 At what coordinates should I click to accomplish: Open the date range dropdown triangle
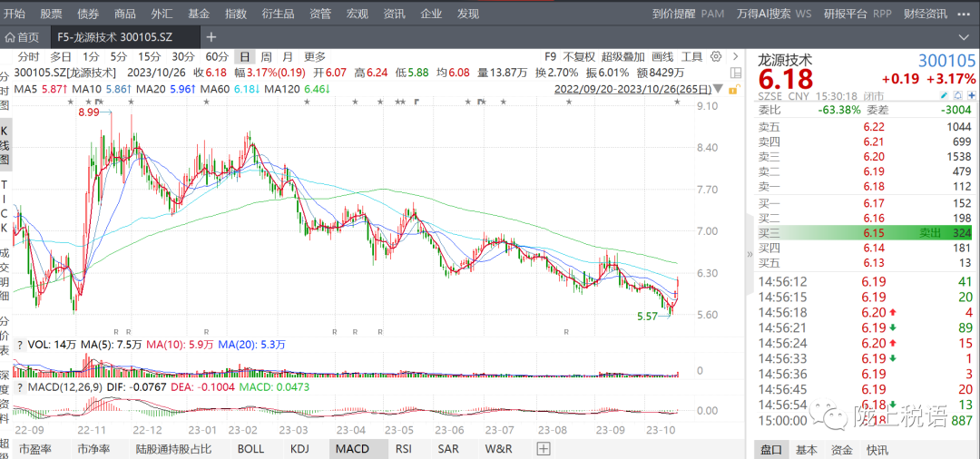(x=719, y=89)
